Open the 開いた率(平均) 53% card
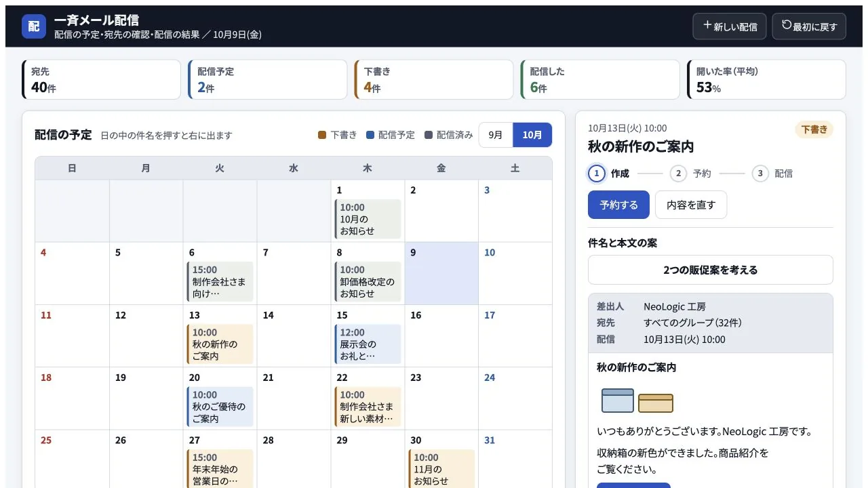Viewport: 868px width, 488px height. pos(766,79)
